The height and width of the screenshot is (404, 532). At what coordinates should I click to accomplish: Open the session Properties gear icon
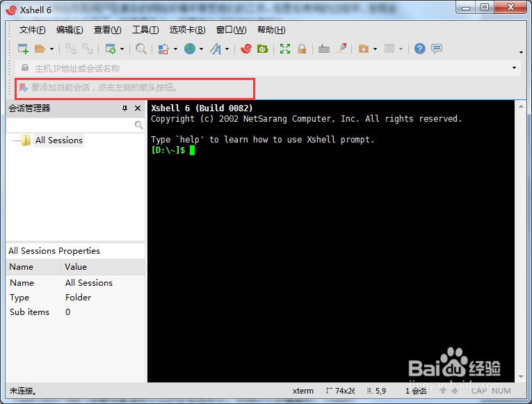pyautogui.click(x=111, y=49)
